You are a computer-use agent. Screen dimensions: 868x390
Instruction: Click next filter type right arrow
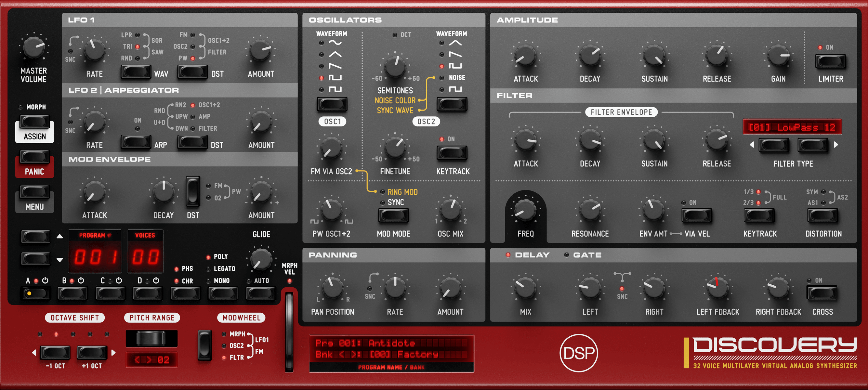[x=836, y=145]
